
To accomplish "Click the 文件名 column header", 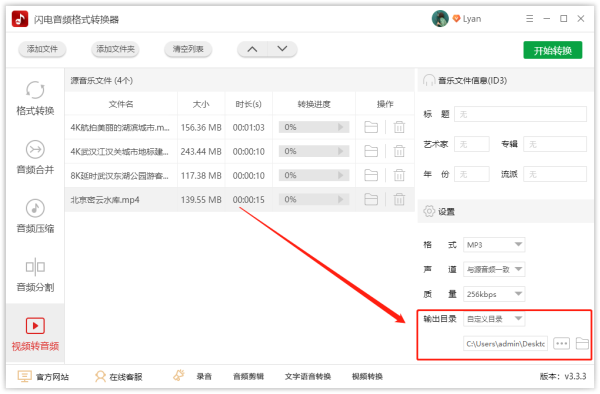I will tap(121, 104).
